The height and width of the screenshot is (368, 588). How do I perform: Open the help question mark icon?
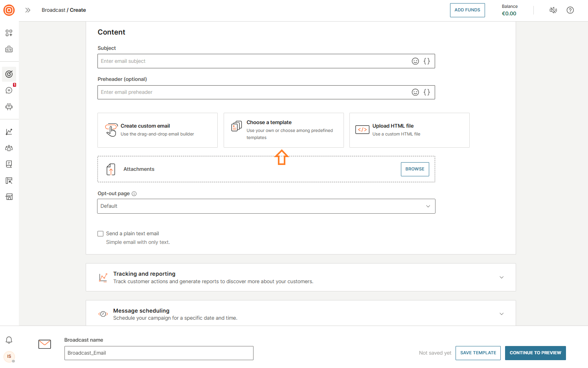pos(570,10)
